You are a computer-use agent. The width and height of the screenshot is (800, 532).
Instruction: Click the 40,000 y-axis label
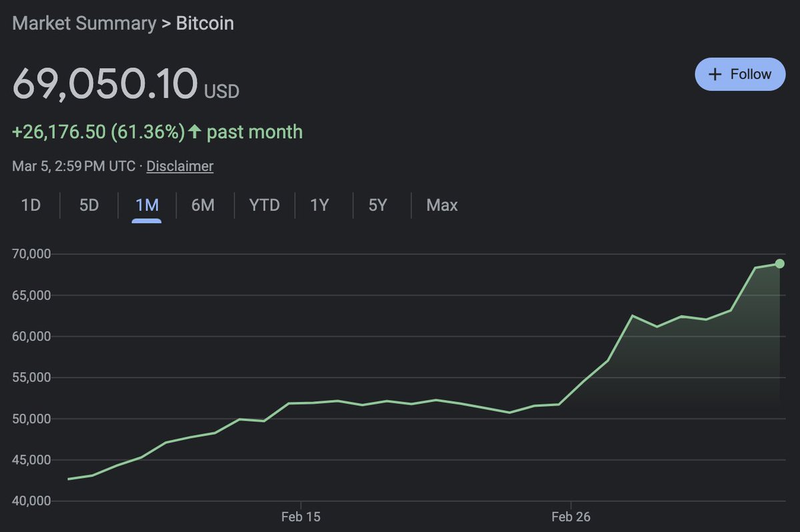[32, 501]
